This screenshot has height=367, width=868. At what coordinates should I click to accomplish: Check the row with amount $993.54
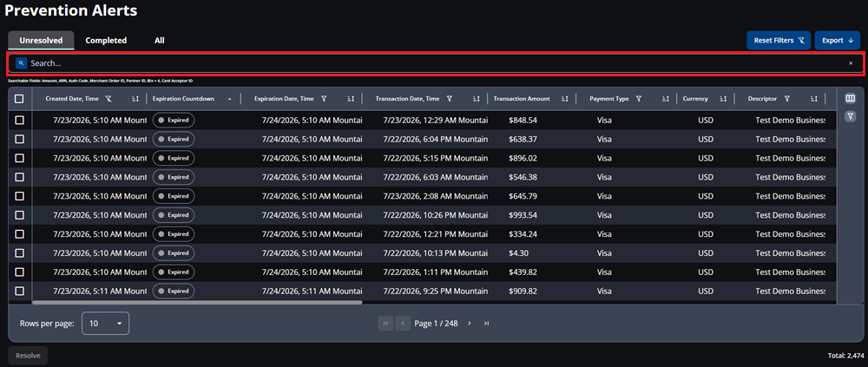point(19,215)
